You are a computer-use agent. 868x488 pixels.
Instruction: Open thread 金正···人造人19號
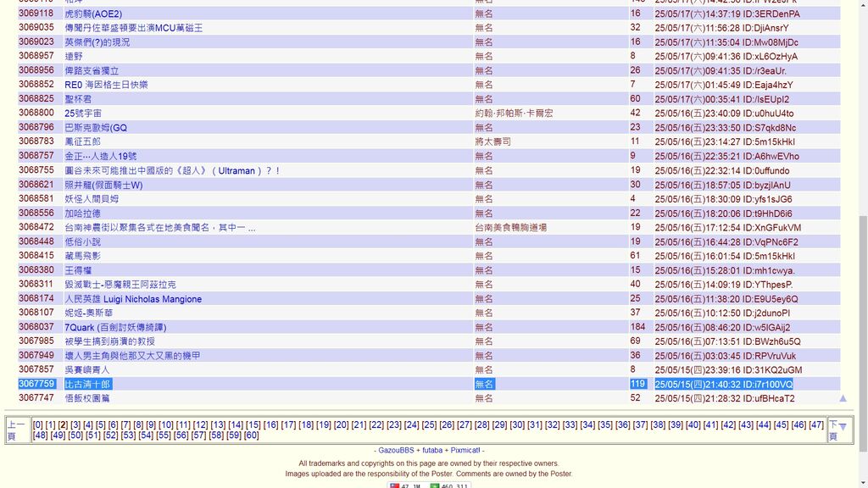click(x=101, y=156)
